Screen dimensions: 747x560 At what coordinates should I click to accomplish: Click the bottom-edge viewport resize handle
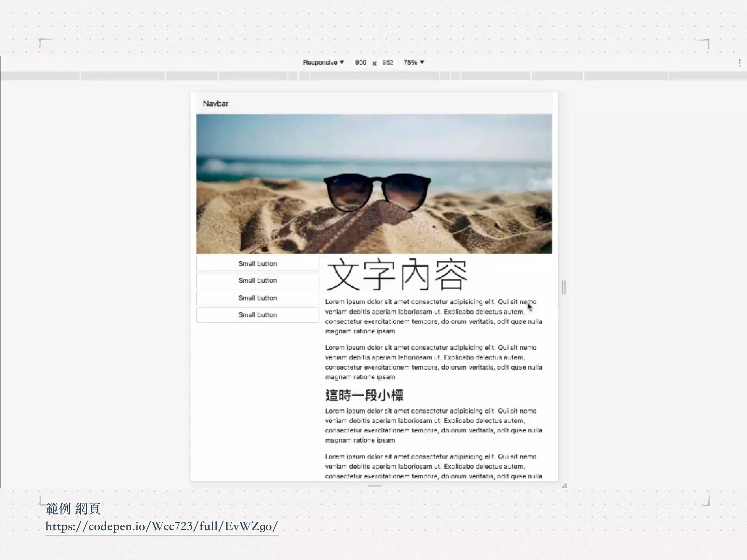tap(374, 486)
